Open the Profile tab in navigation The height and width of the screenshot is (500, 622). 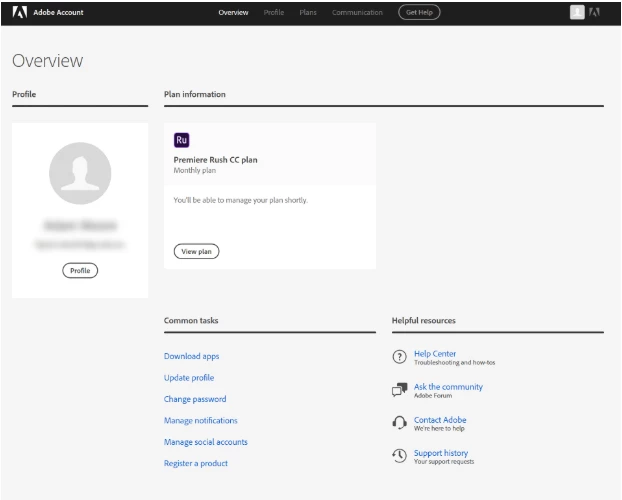[274, 13]
